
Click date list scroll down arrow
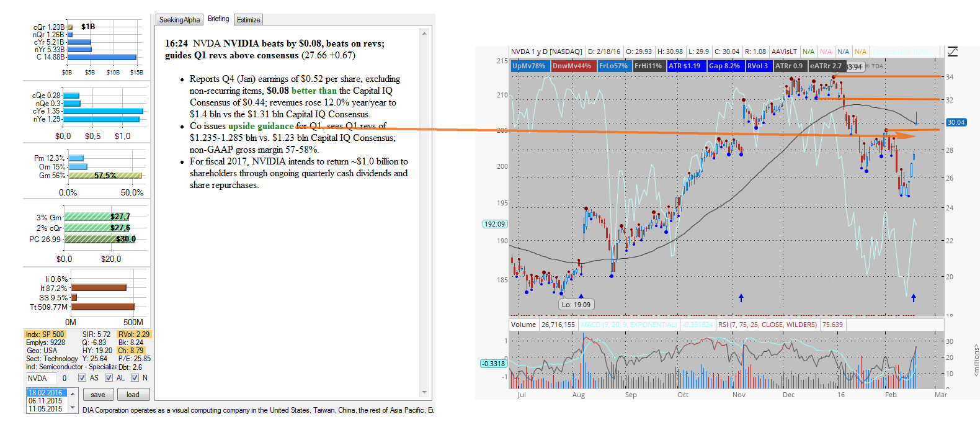tap(73, 408)
